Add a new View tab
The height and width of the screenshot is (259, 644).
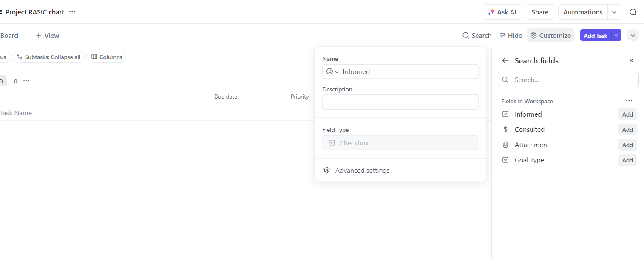click(x=48, y=35)
